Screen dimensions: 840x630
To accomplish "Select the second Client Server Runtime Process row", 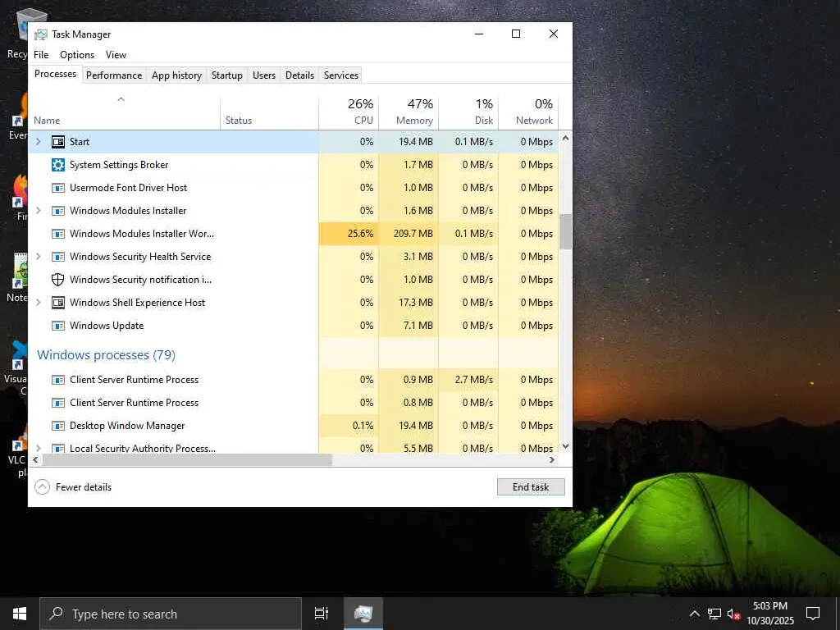I will [294, 403].
